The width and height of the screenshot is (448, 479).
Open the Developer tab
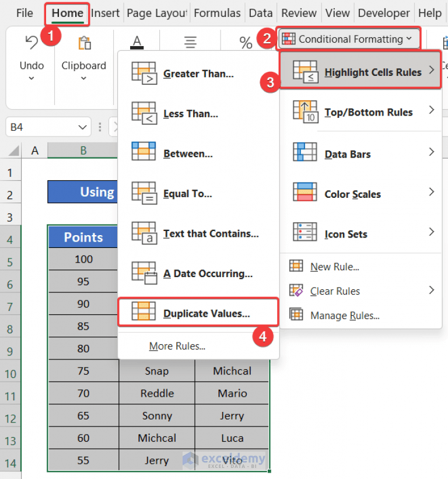coord(384,13)
